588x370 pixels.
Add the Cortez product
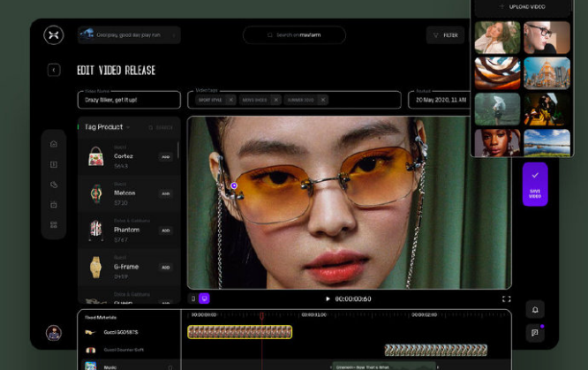click(166, 157)
